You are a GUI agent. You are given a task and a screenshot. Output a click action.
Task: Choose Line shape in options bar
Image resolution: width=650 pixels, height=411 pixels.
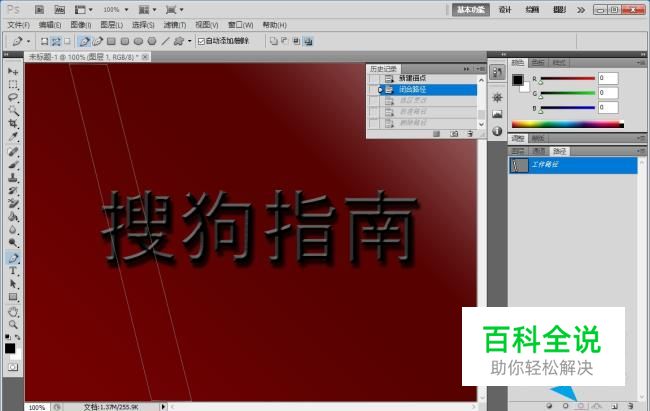[165, 41]
